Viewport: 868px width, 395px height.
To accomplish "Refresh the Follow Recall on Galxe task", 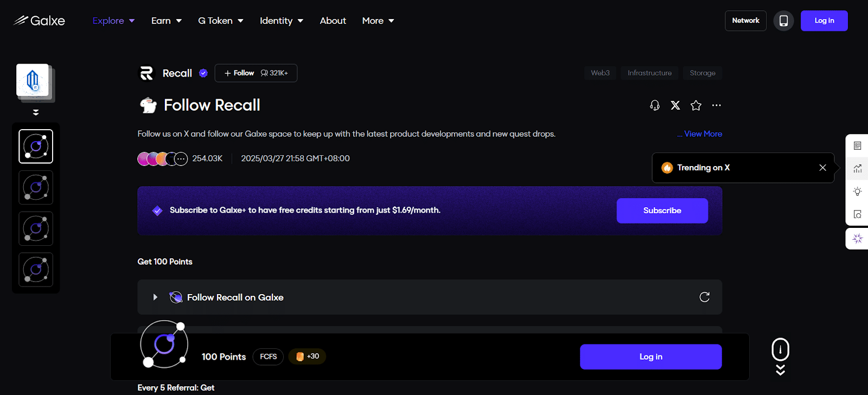I will (x=705, y=297).
